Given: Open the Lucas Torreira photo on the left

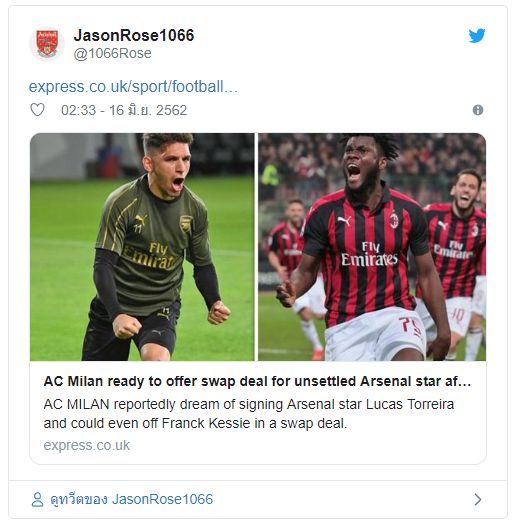Looking at the screenshot, I should pos(142,247).
